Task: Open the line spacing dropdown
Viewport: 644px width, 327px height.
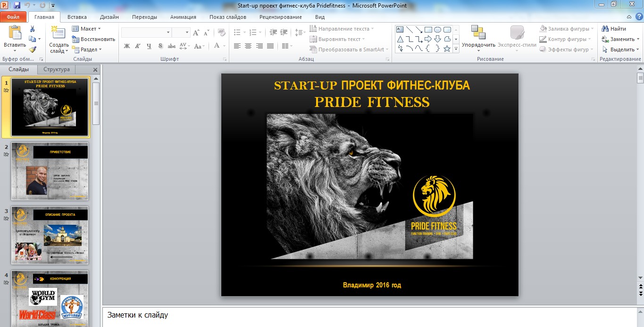Action: 300,33
